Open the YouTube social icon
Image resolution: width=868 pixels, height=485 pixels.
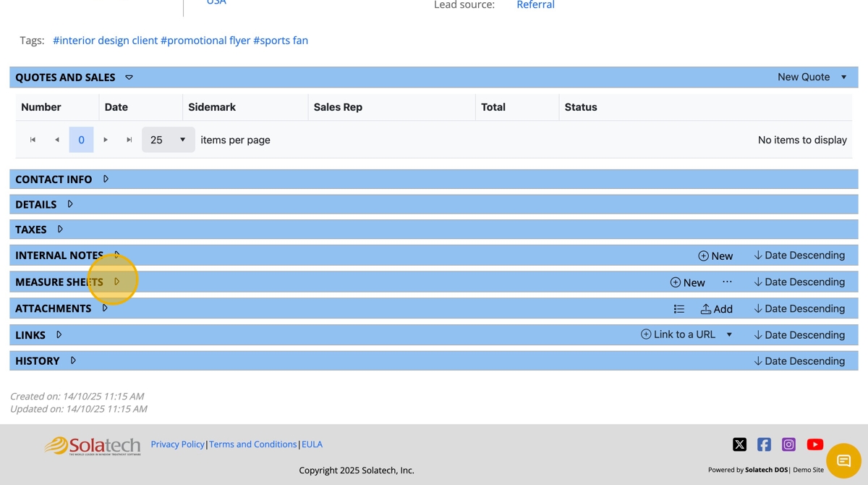pyautogui.click(x=815, y=444)
